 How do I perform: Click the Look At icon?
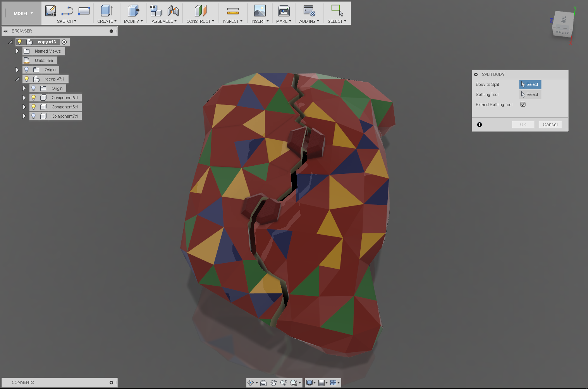point(263,383)
